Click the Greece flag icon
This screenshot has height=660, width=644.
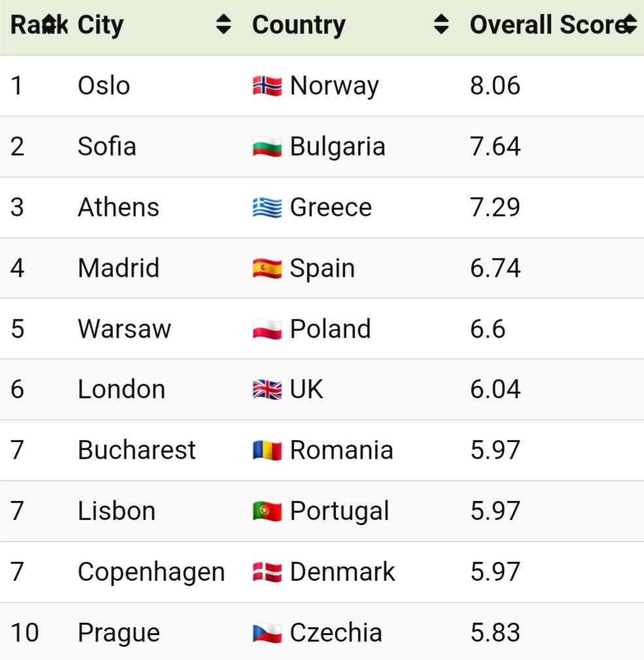[267, 207]
